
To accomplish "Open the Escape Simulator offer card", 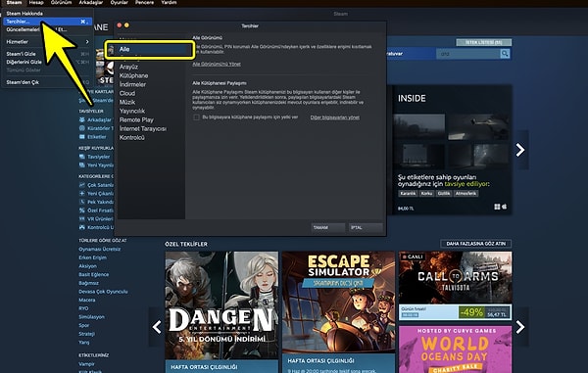I will pyautogui.click(x=338, y=312).
